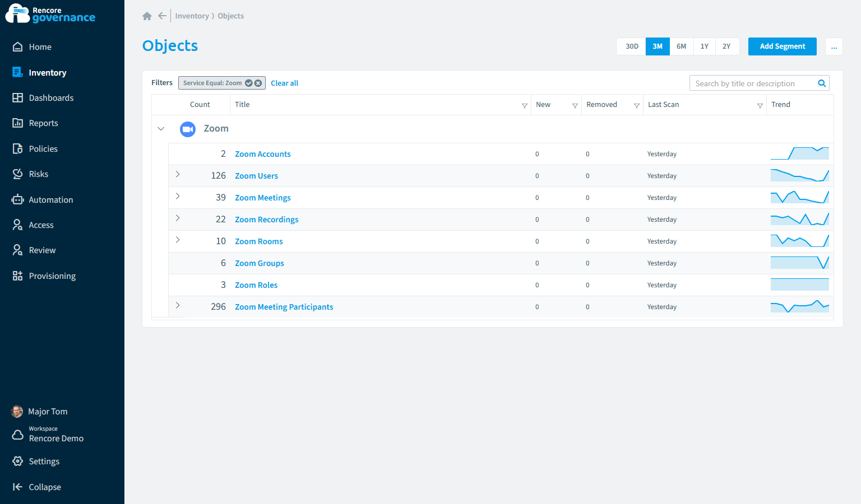Click the Zoom Groups trend sparkline
The image size is (861, 504).
800,263
